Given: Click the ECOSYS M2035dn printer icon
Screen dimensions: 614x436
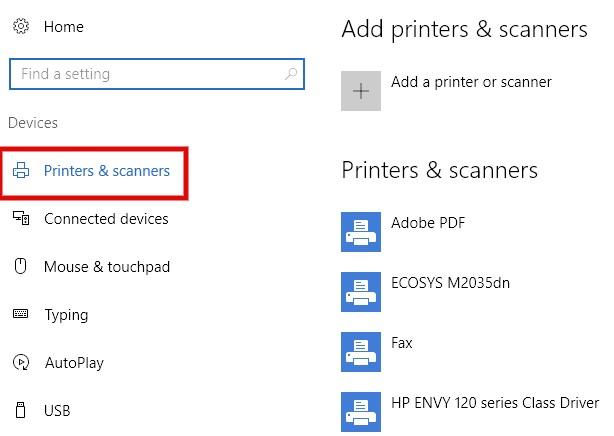Looking at the screenshot, I should [x=360, y=292].
